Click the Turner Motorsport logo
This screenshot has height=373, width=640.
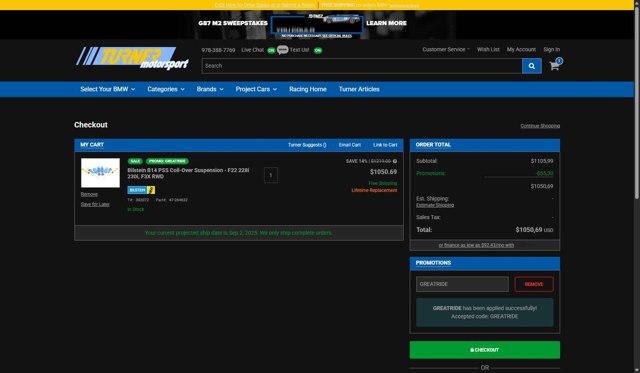tap(132, 58)
